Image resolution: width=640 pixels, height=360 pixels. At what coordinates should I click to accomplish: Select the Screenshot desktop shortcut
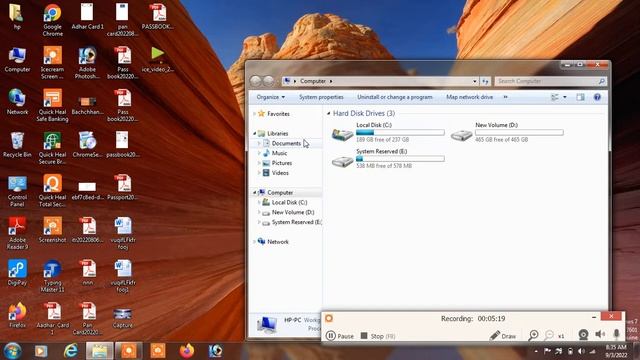[52, 230]
